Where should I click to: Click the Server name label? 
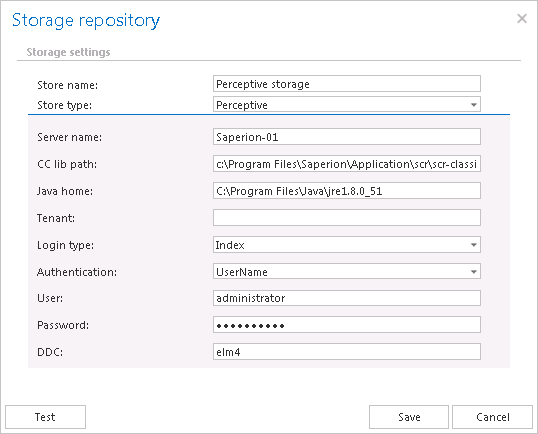pyautogui.click(x=69, y=137)
